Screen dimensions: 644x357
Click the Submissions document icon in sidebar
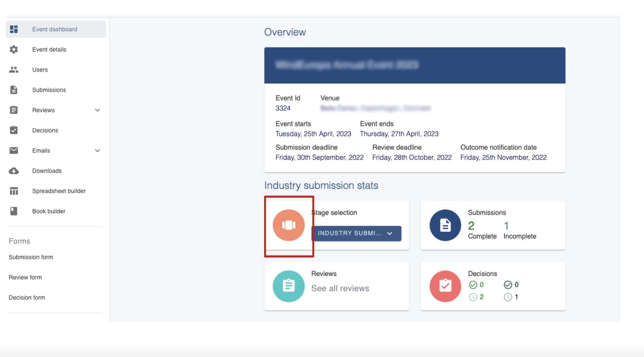pos(14,90)
